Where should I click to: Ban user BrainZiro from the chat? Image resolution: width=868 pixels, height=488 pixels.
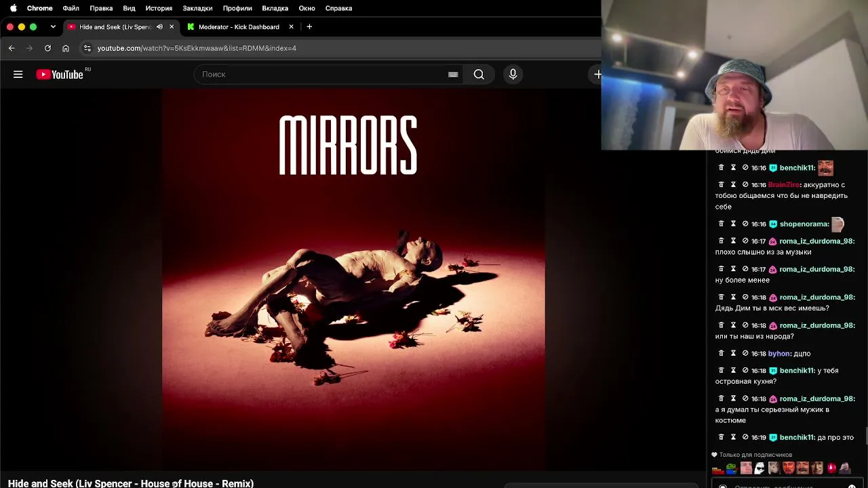745,184
